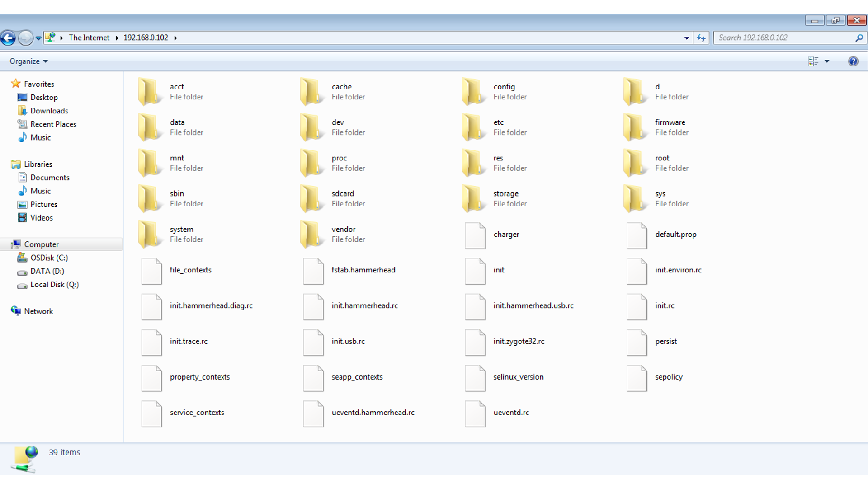
Task: Click inside the Search 192.168.0.102 box
Action: click(x=778, y=38)
